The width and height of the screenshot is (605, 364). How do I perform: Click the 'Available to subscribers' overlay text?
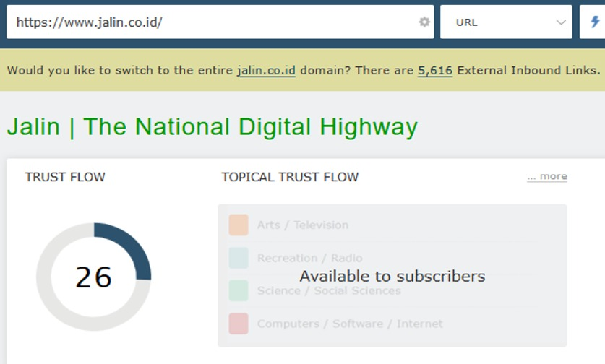click(392, 276)
